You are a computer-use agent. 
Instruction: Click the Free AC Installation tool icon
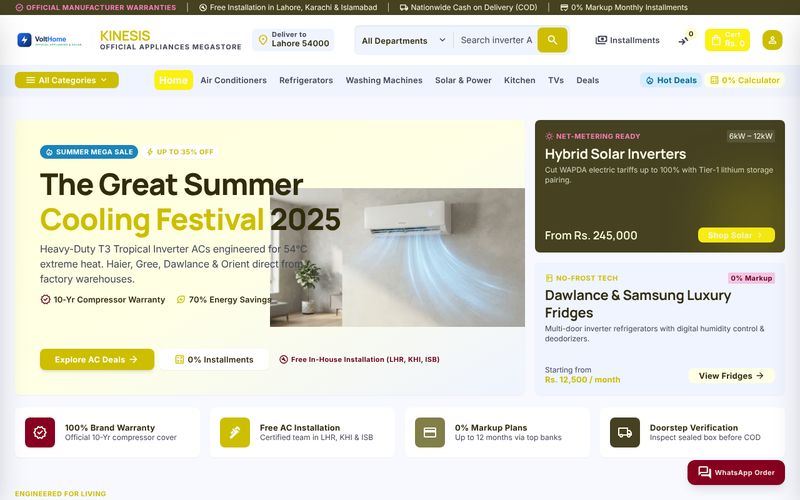pos(235,432)
